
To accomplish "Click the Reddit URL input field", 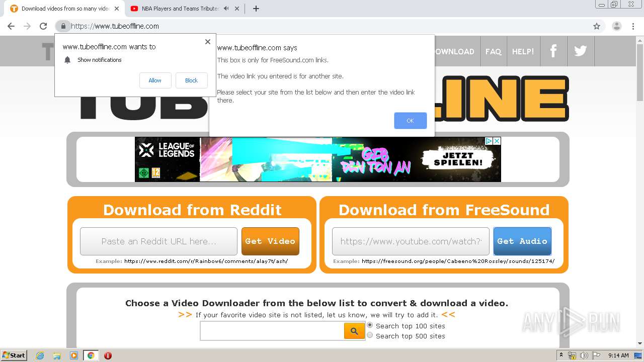I will (158, 241).
